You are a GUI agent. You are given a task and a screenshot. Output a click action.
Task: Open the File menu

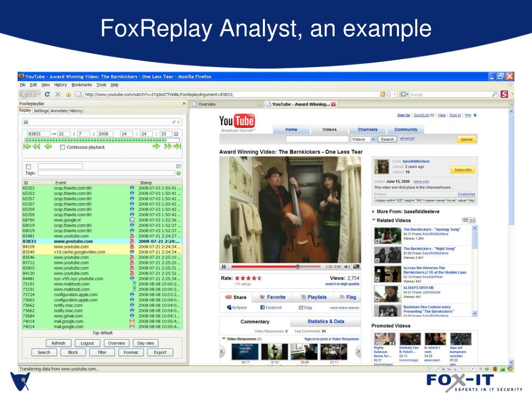[x=23, y=85]
